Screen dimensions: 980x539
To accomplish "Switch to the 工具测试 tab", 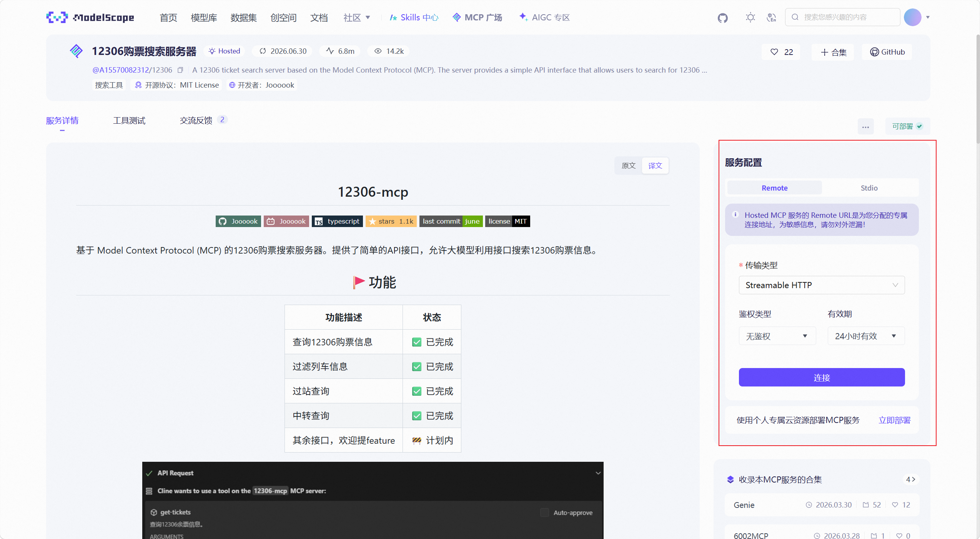I will (129, 121).
